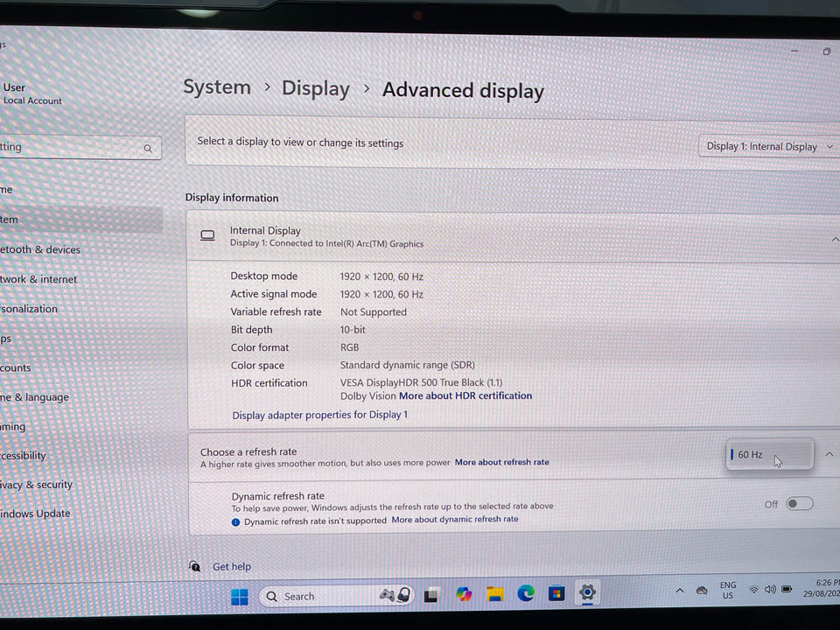Click the Bit depth value 10-bit
This screenshot has width=840, height=630.
click(x=353, y=330)
